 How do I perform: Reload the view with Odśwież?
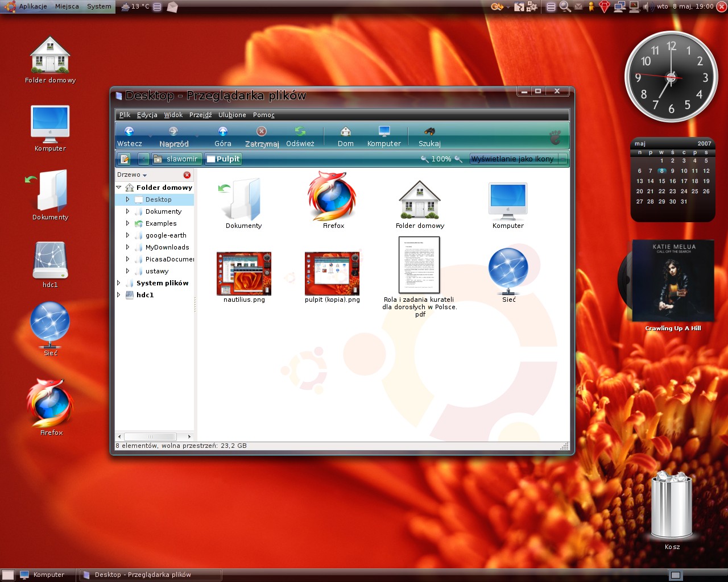(x=300, y=136)
